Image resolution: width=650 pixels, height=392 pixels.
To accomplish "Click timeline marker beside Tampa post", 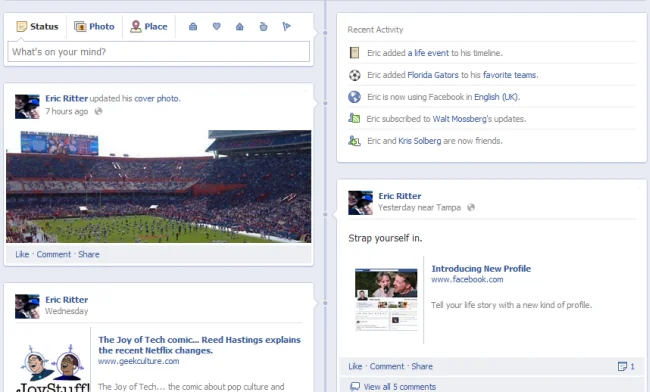I will pyautogui.click(x=325, y=214).
